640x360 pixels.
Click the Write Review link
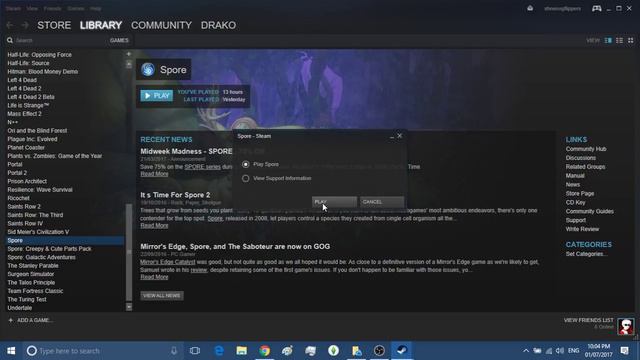[x=582, y=229]
